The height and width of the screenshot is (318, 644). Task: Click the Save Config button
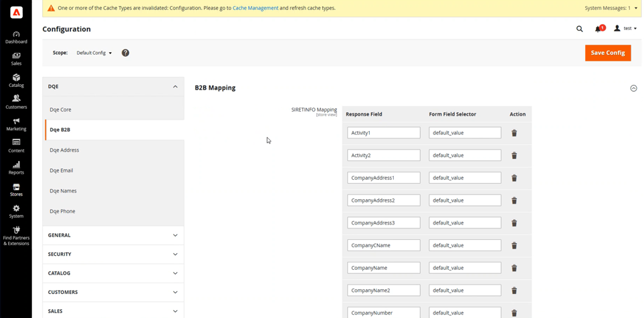coord(607,53)
